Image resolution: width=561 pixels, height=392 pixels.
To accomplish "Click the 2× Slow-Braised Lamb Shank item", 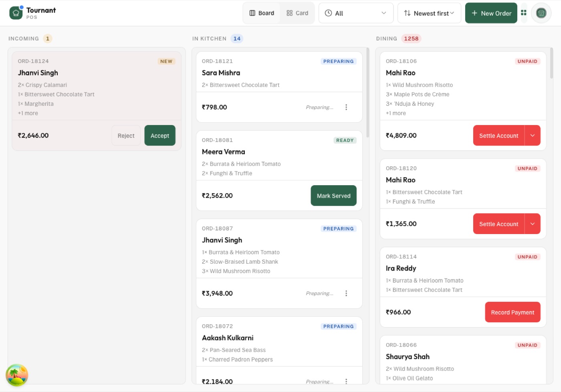I will (240, 262).
